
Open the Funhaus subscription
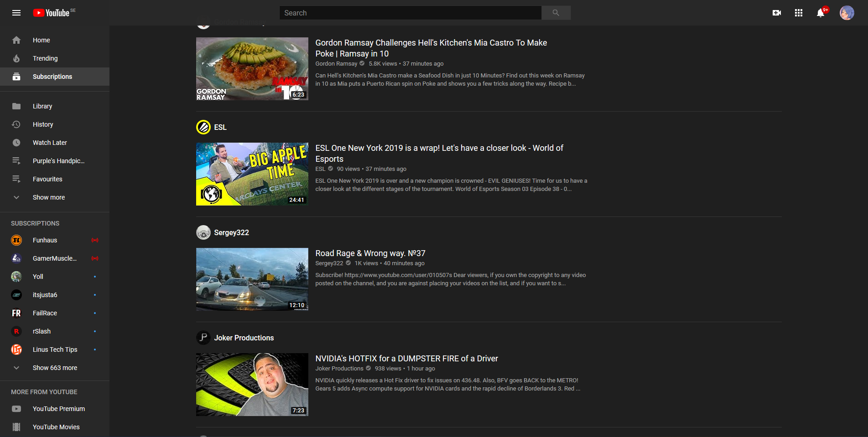pos(55,240)
